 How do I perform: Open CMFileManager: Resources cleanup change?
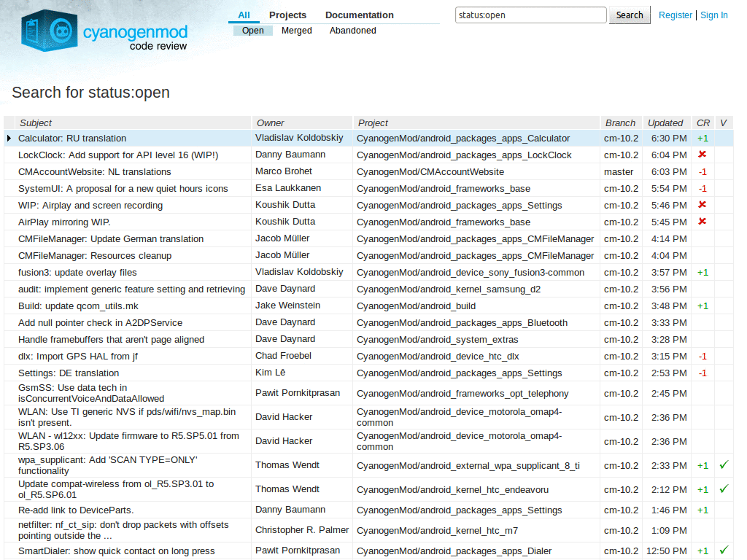(95, 256)
